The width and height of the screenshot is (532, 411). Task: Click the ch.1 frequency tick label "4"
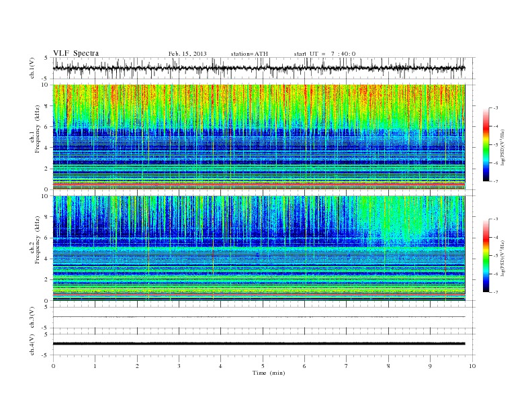46,148
